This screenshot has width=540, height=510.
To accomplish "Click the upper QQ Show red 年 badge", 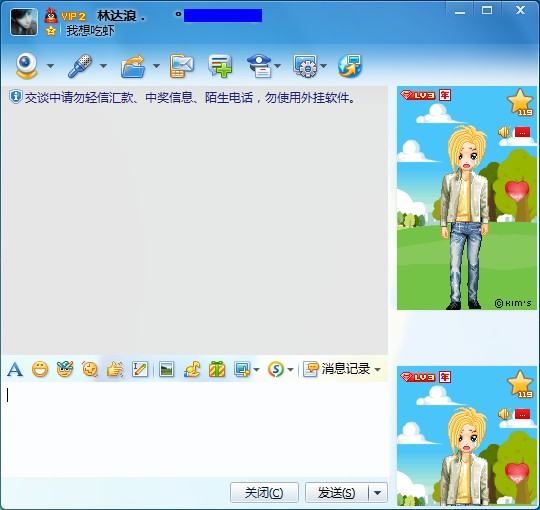I will (x=445, y=95).
